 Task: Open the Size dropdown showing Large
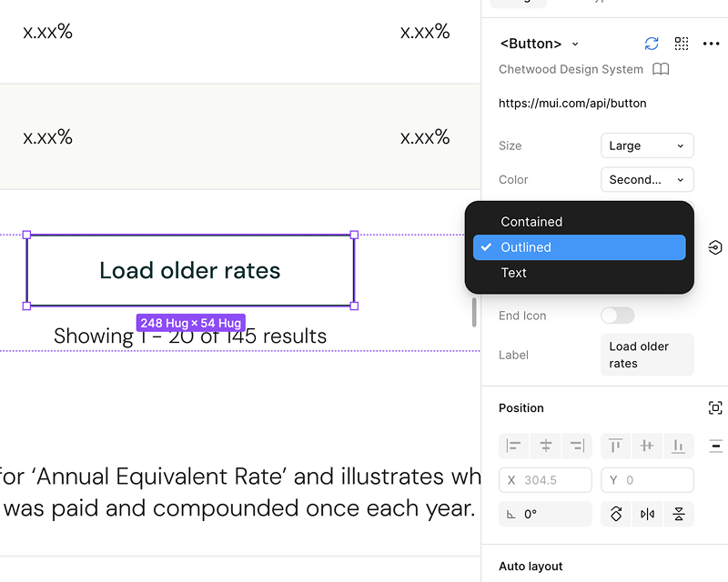pyautogui.click(x=647, y=145)
